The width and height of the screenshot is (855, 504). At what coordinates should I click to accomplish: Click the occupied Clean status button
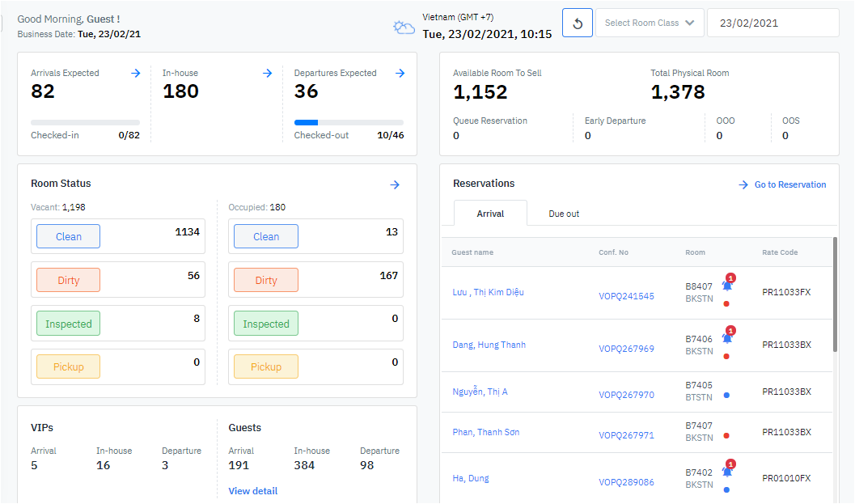click(x=266, y=236)
